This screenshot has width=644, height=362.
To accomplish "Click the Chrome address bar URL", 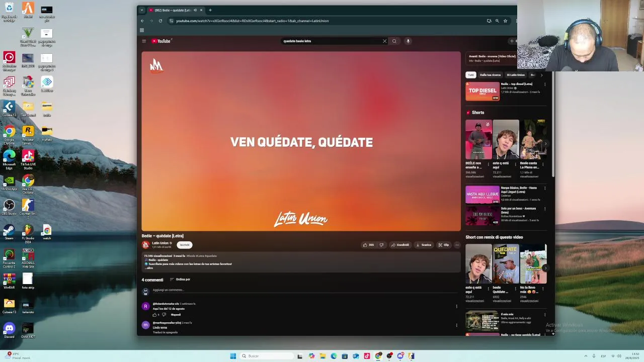I will click(x=252, y=21).
